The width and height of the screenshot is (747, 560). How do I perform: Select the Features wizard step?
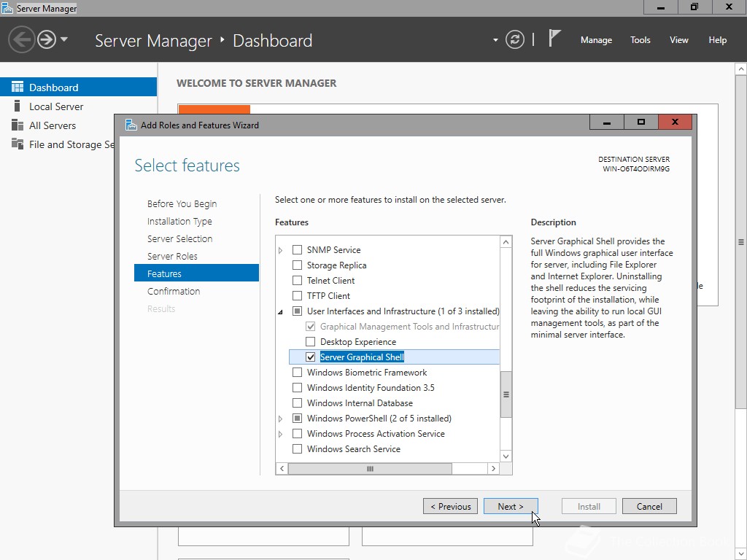tap(196, 273)
